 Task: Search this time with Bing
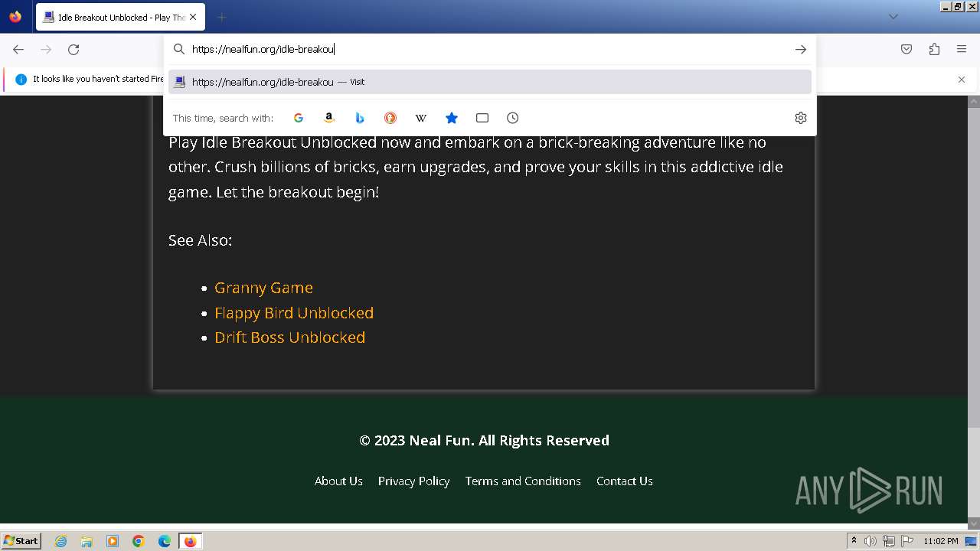(360, 118)
